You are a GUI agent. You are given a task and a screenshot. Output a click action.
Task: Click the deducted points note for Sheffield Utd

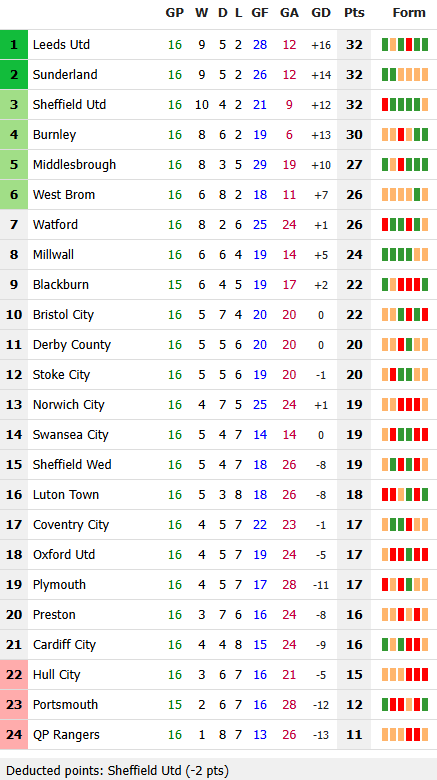click(117, 771)
